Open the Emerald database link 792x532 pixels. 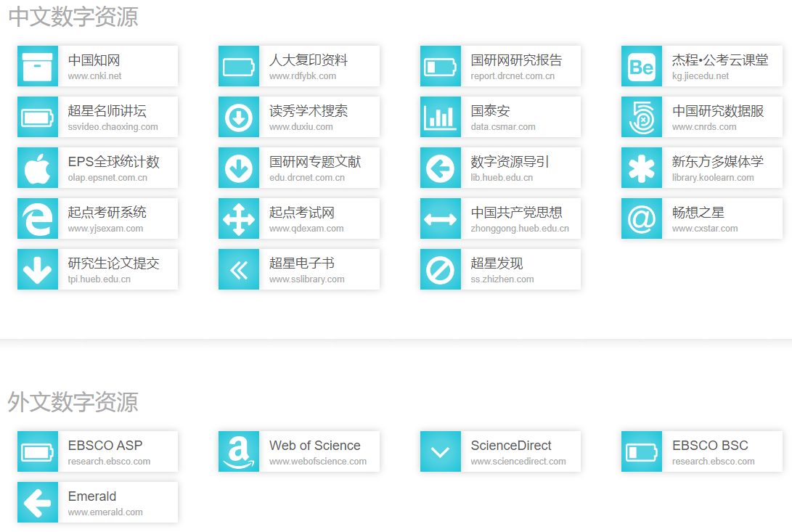[x=92, y=496]
